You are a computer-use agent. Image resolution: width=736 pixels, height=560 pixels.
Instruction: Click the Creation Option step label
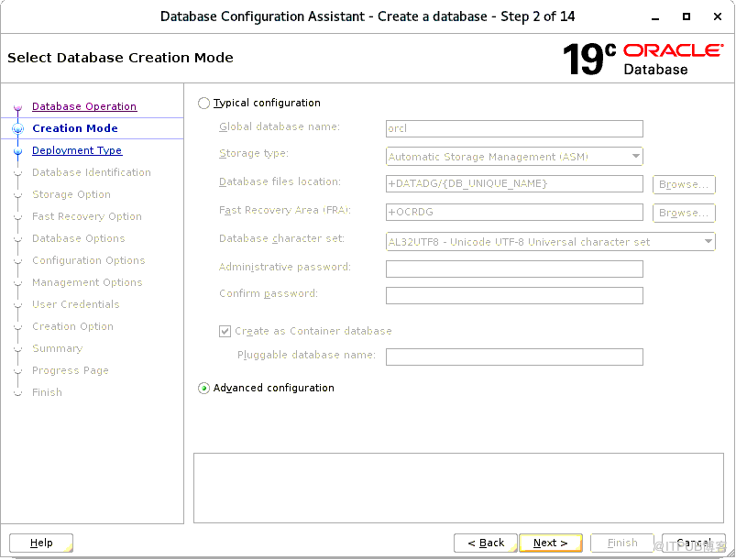click(72, 326)
